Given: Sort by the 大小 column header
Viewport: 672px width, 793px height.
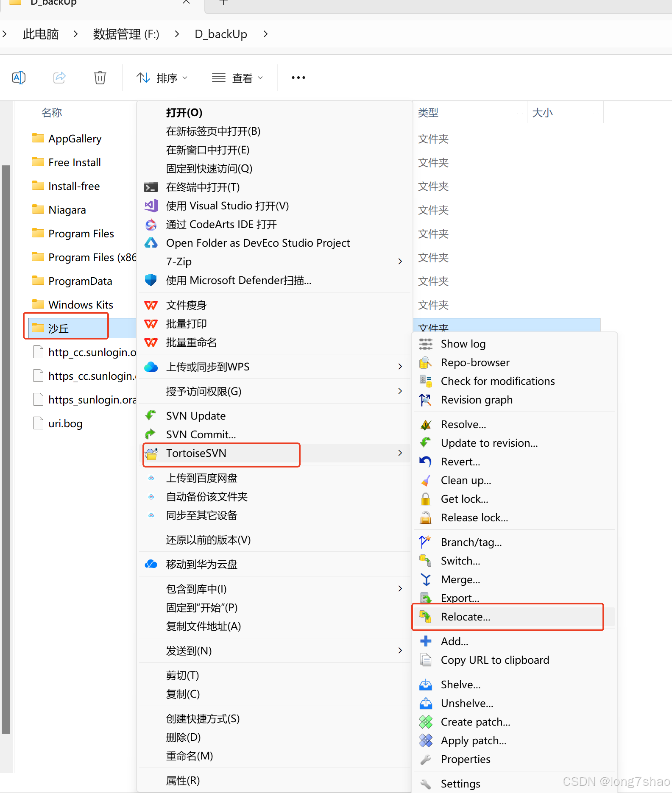Looking at the screenshot, I should (x=543, y=113).
